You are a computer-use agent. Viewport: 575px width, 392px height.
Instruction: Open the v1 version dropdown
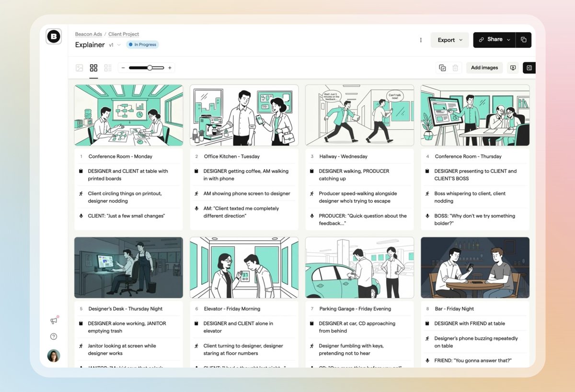(115, 45)
